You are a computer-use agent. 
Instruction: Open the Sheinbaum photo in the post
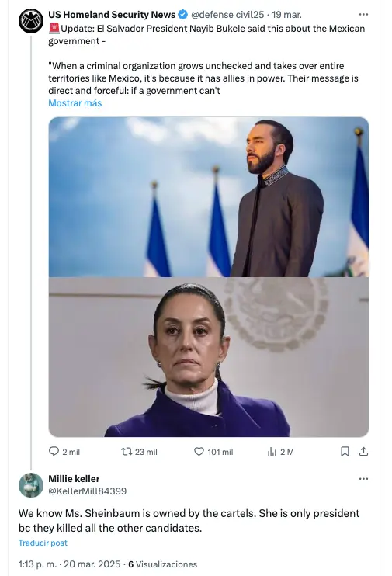click(209, 357)
